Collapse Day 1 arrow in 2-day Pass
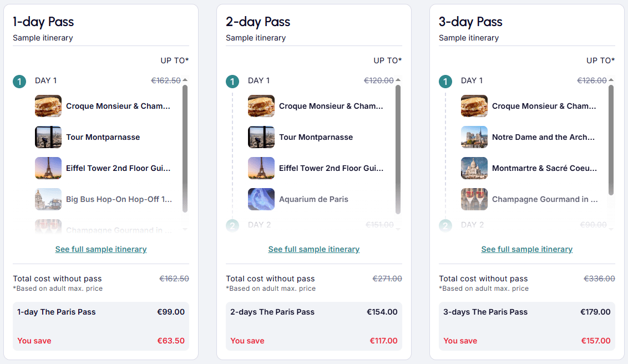This screenshot has height=364, width=628. (x=398, y=80)
